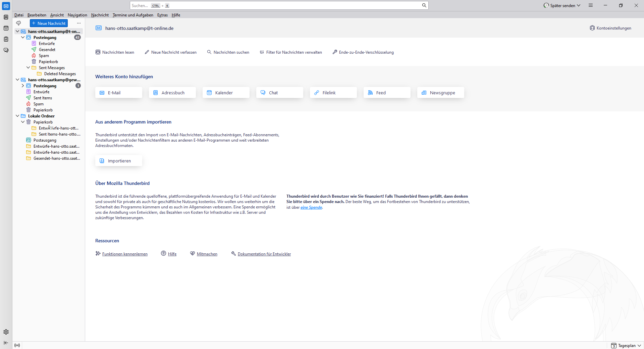Viewport: 644px width, 349px height.
Task: Click the Newsgruppe icon
Action: click(x=424, y=93)
